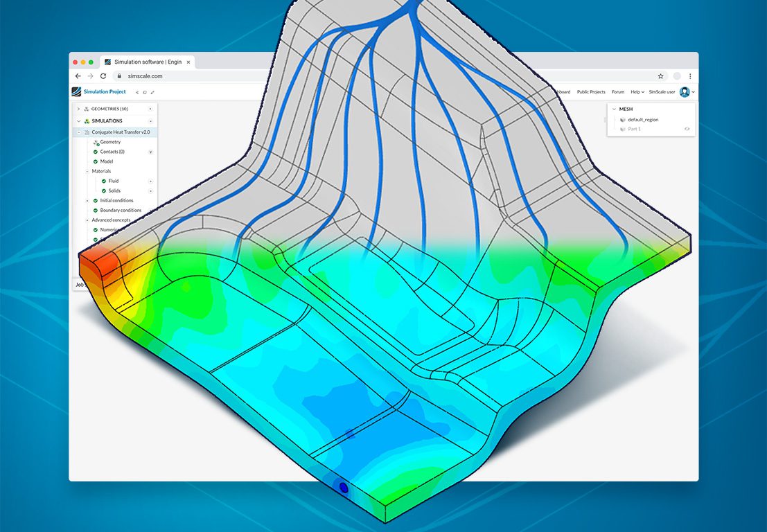
Task: Click the Geometries tree icon
Action: click(x=87, y=109)
